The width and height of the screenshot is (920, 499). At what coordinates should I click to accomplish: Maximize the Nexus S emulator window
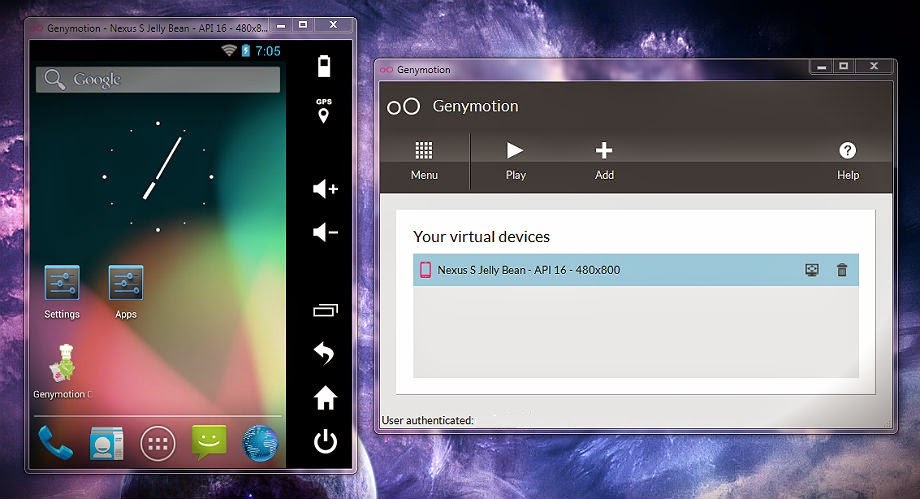coord(303,25)
